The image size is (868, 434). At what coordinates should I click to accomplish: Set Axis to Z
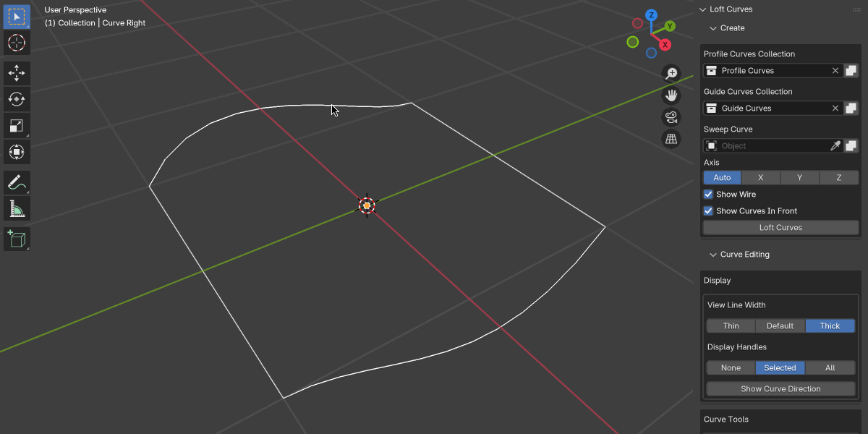click(838, 178)
